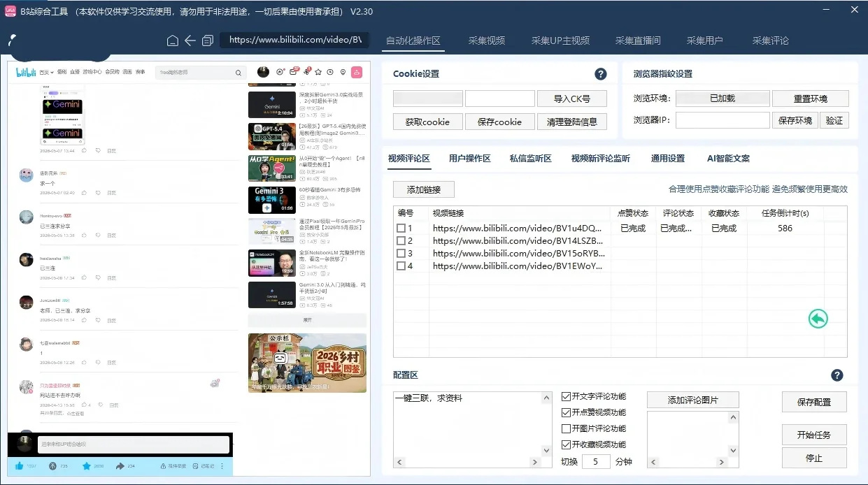Screen dimensions: 868x485
Task: Focus the bilibili comment input box
Action: (x=133, y=444)
